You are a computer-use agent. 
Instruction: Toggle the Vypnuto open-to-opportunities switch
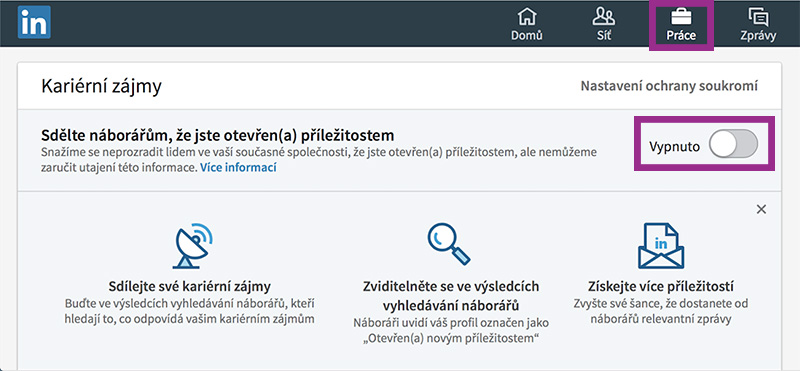click(x=733, y=145)
